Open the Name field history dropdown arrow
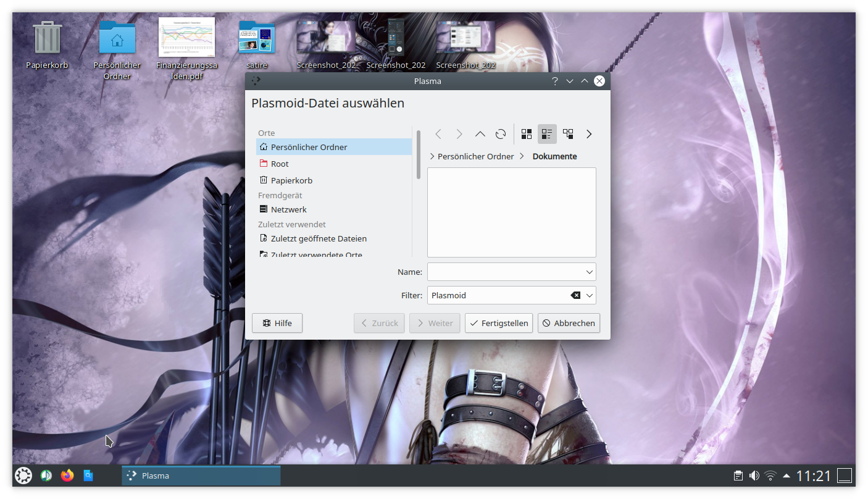Screen dimensions: 868x499 click(590, 272)
